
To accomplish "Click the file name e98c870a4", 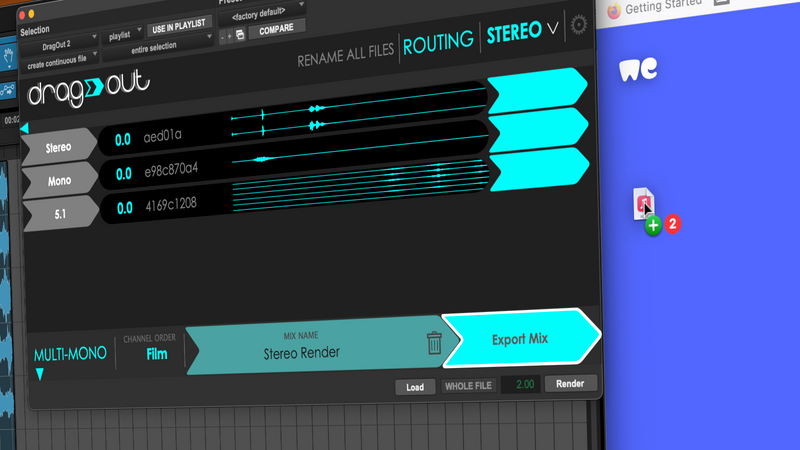I will pyautogui.click(x=171, y=170).
